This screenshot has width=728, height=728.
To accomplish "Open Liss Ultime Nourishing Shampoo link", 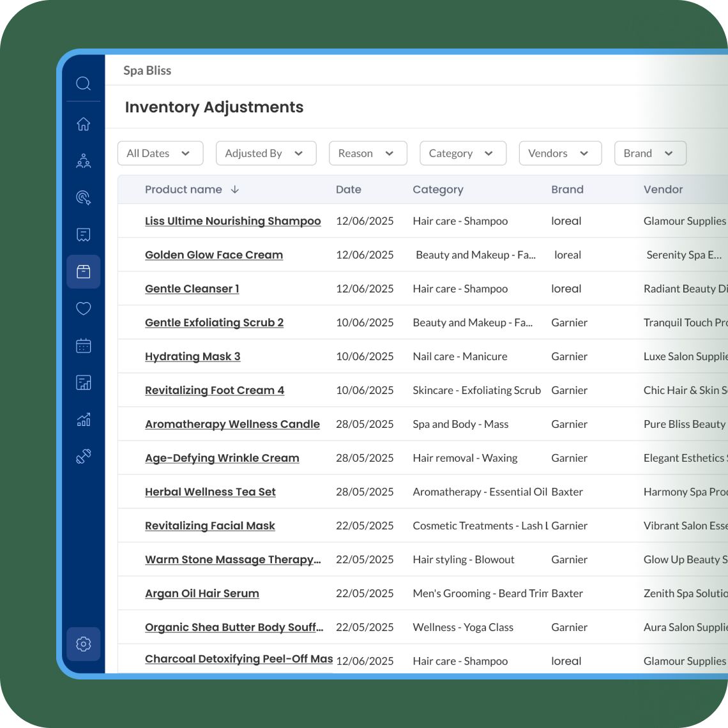I will click(x=232, y=221).
